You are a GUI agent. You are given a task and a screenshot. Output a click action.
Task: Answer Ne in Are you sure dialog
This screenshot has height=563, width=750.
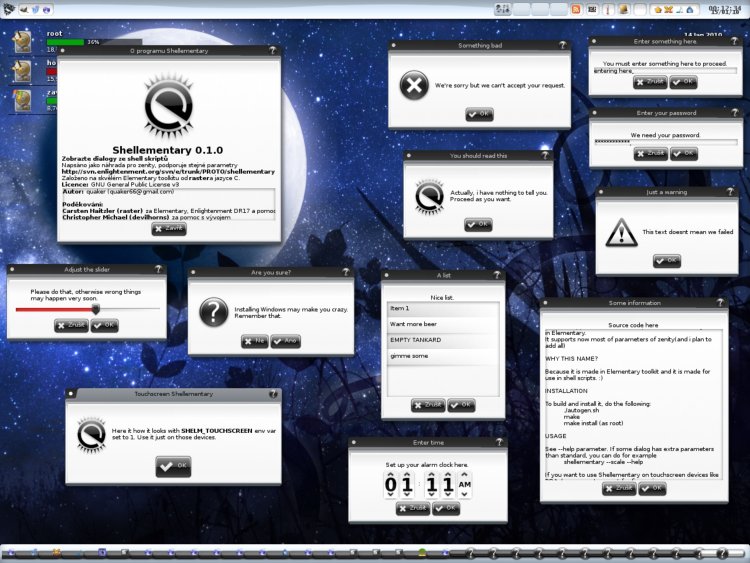point(254,341)
